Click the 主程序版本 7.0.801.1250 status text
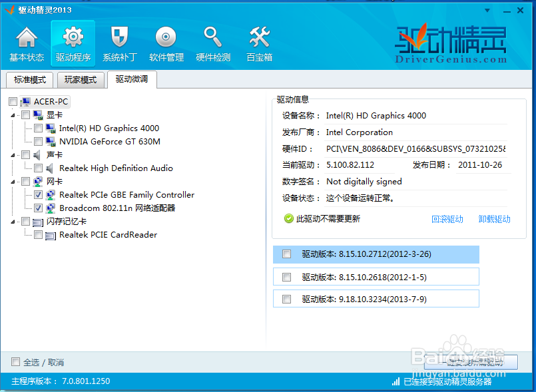This screenshot has height=392, width=536. coord(61,381)
